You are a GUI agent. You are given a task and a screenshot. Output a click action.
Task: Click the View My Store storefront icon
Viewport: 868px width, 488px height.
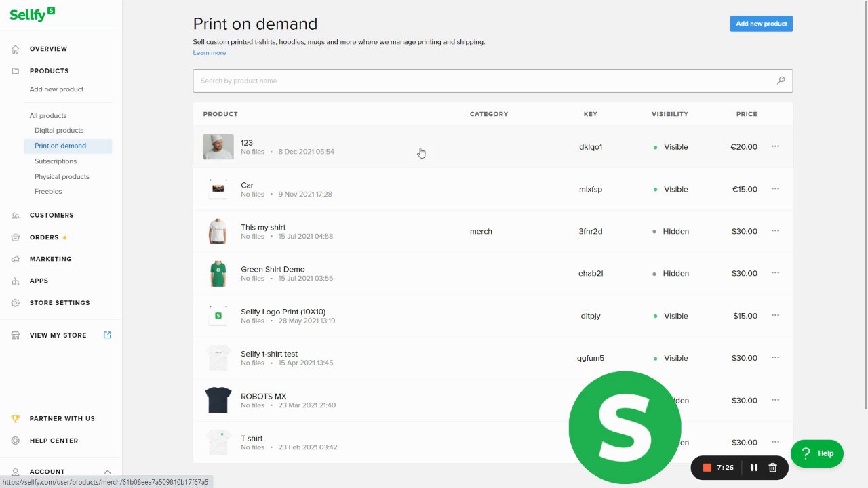[x=16, y=335]
